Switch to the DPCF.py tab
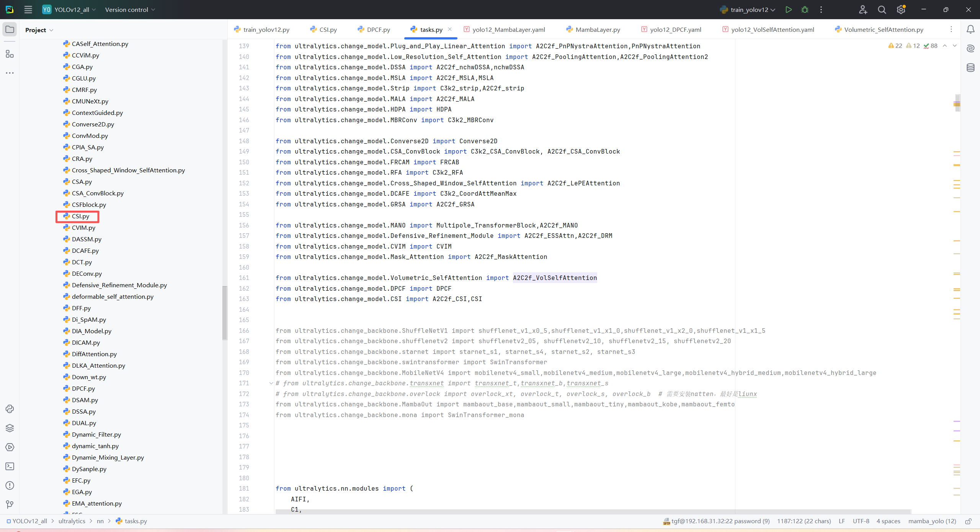The width and height of the screenshot is (980, 532). tap(378, 29)
